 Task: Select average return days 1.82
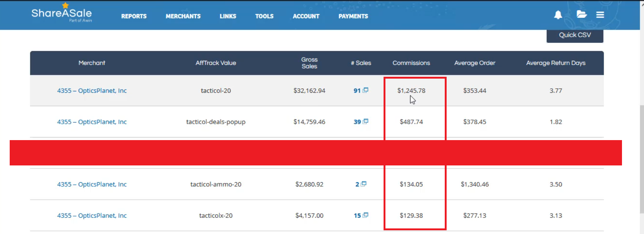[556, 122]
